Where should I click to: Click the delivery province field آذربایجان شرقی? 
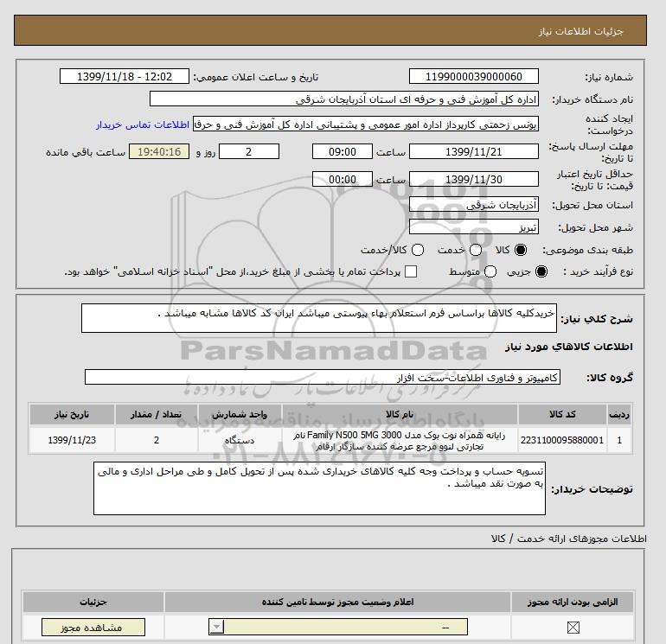pyautogui.click(x=474, y=205)
